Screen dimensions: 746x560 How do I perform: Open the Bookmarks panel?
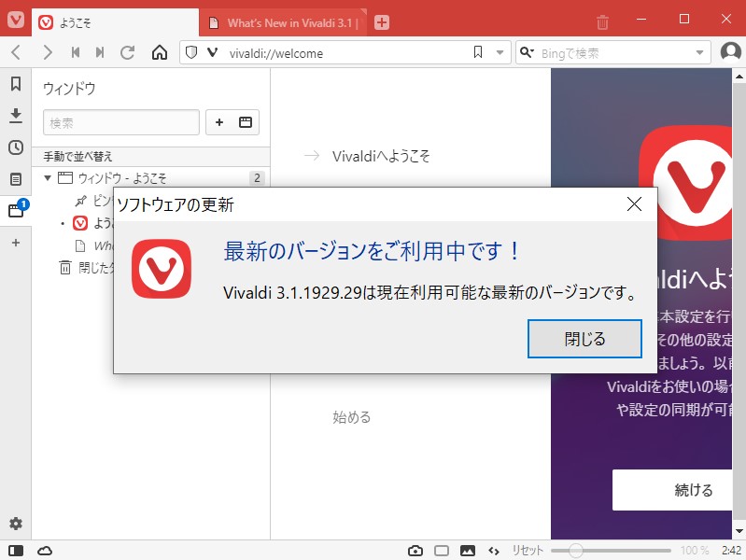16,84
